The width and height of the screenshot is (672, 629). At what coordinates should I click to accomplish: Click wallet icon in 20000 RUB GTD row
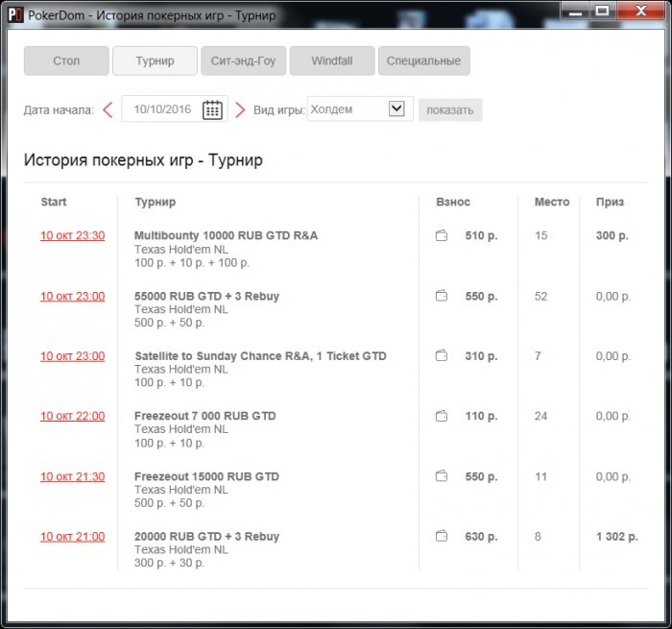click(x=442, y=537)
